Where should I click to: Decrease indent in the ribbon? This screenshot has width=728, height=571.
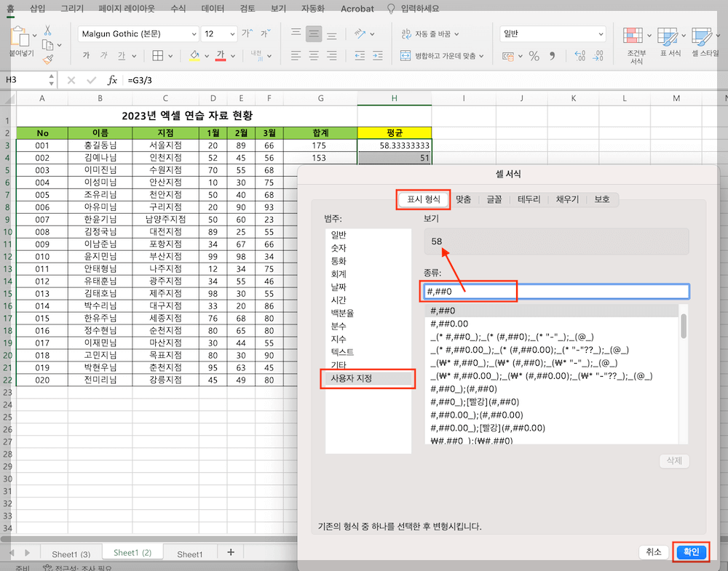point(360,56)
